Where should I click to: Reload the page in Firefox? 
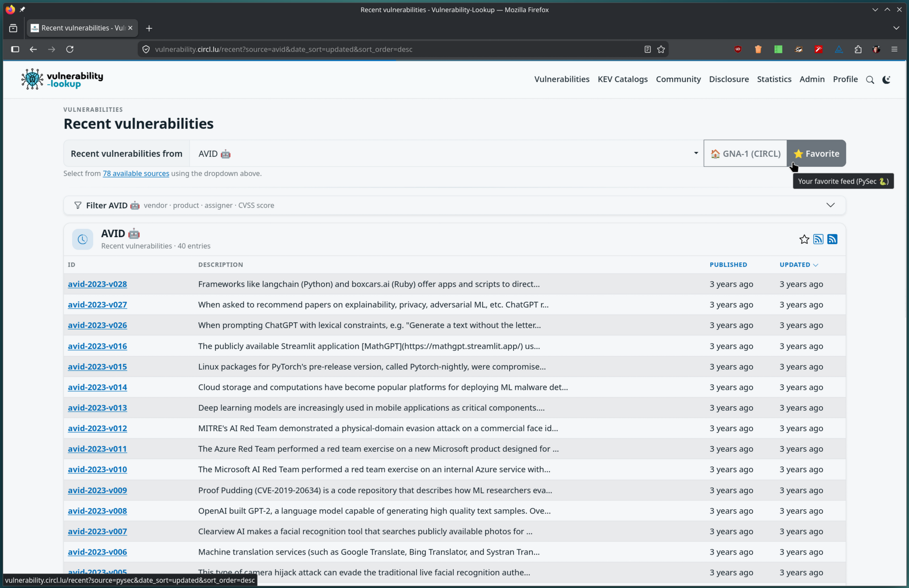(x=69, y=49)
